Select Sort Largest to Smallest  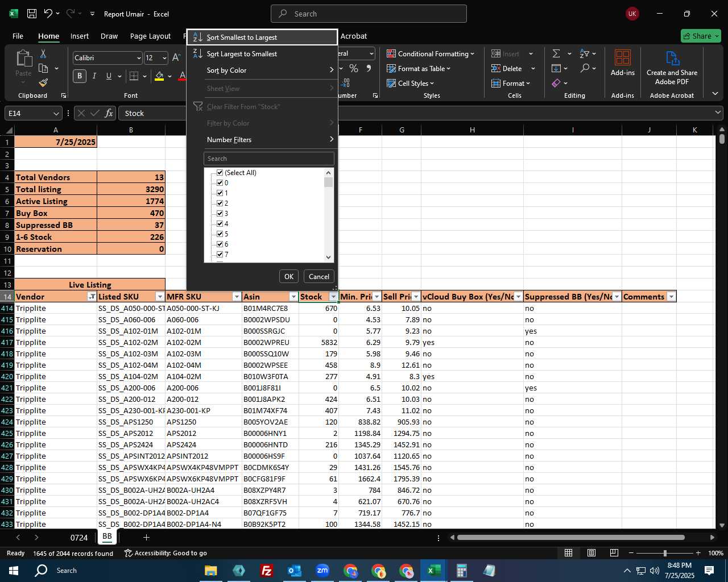(262, 54)
